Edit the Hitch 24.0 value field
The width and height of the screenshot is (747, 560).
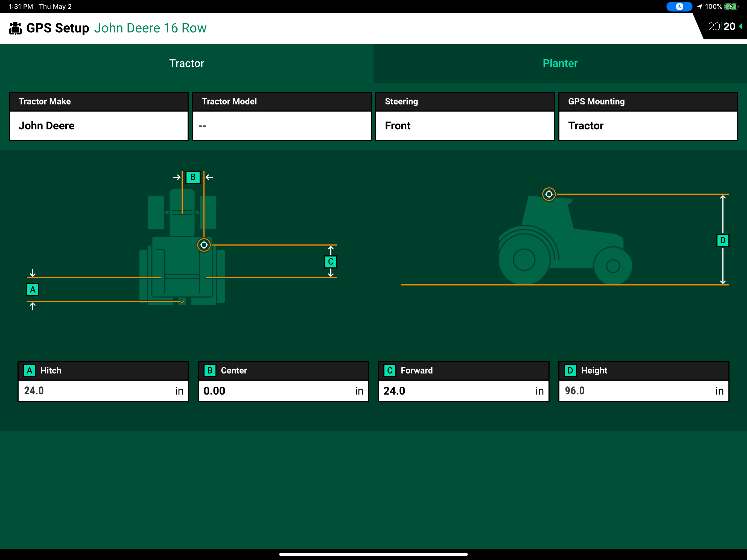point(103,391)
